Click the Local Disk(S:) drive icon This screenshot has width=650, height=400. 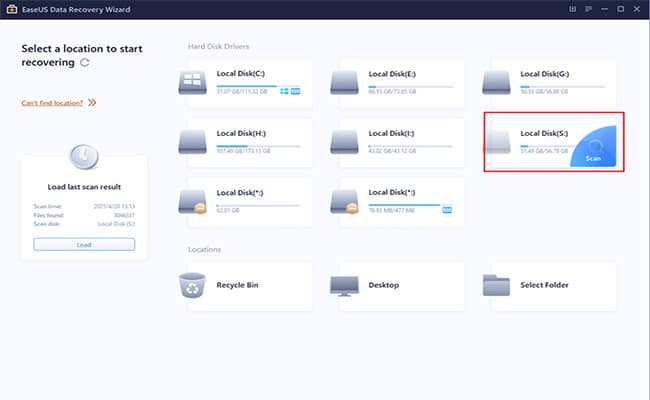point(496,142)
